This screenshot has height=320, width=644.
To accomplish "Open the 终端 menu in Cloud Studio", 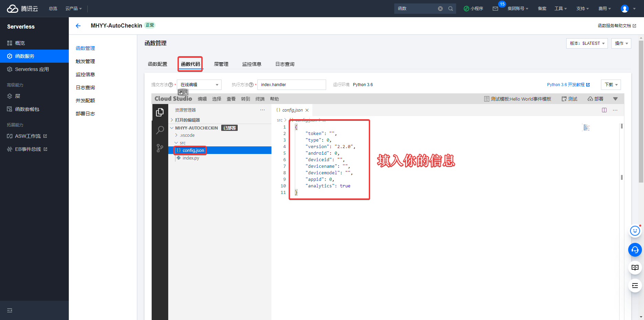I will pos(260,99).
